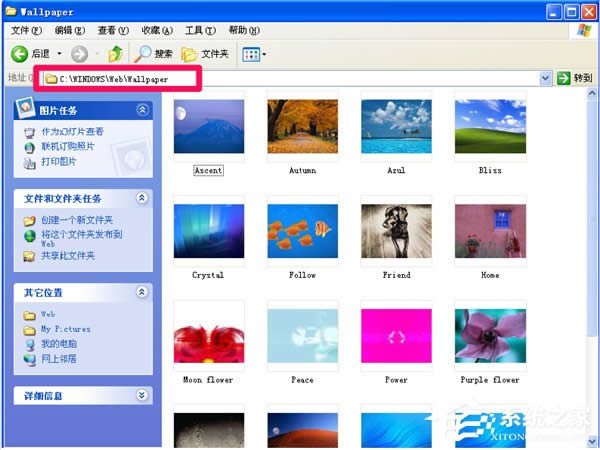Collapse the Picture Tasks (图片任务) panel

tap(142, 110)
